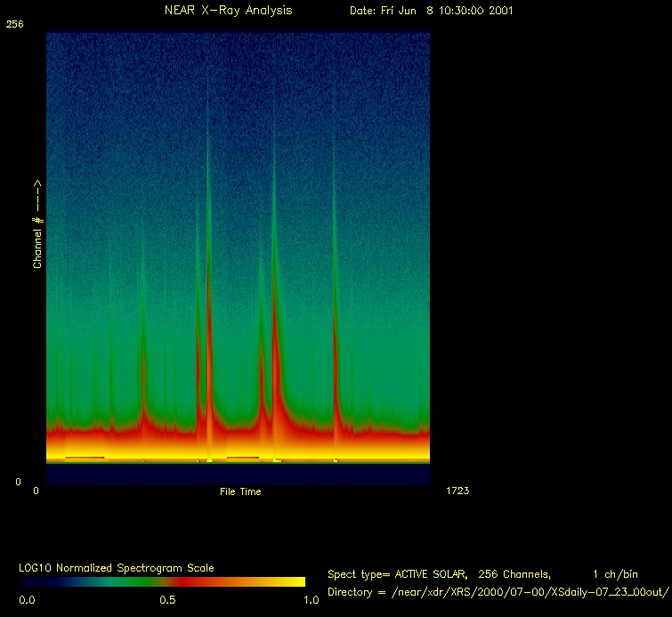Click the date stamp text at top
The height and width of the screenshot is (617, 672).
431,11
